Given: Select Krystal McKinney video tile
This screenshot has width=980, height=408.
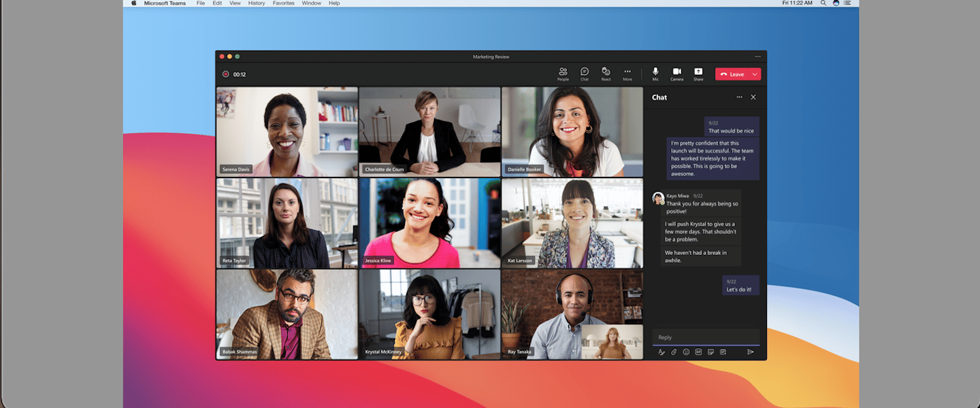Looking at the screenshot, I should tap(429, 314).
